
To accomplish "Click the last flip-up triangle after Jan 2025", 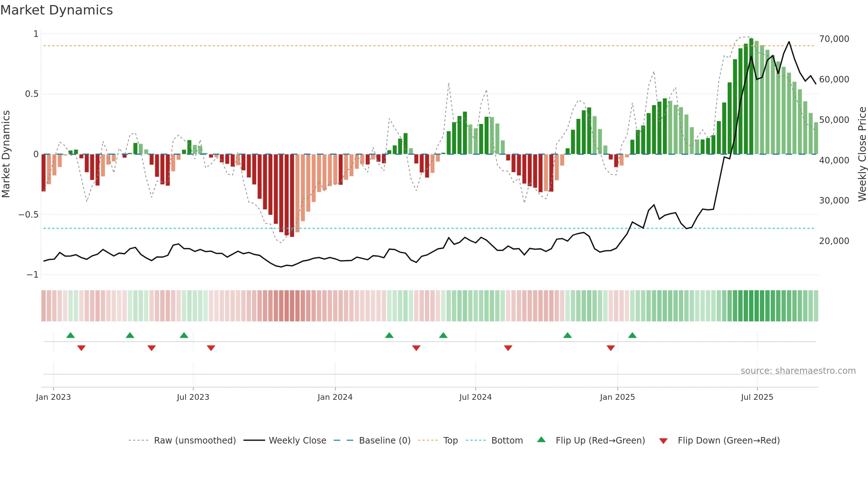I will (x=633, y=335).
